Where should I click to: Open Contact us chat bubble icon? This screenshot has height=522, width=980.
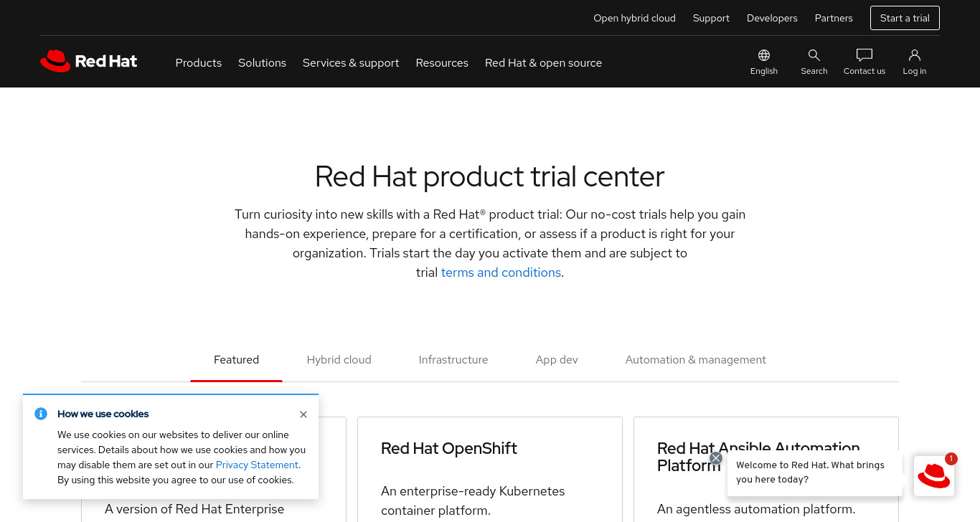864,62
